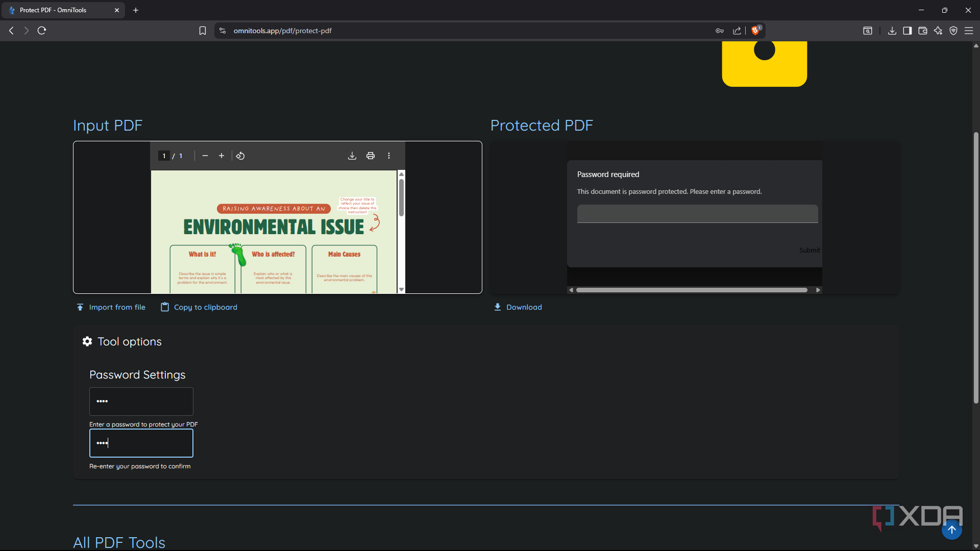Open Brave VPN shield icon
The image size is (980, 551).
953,31
